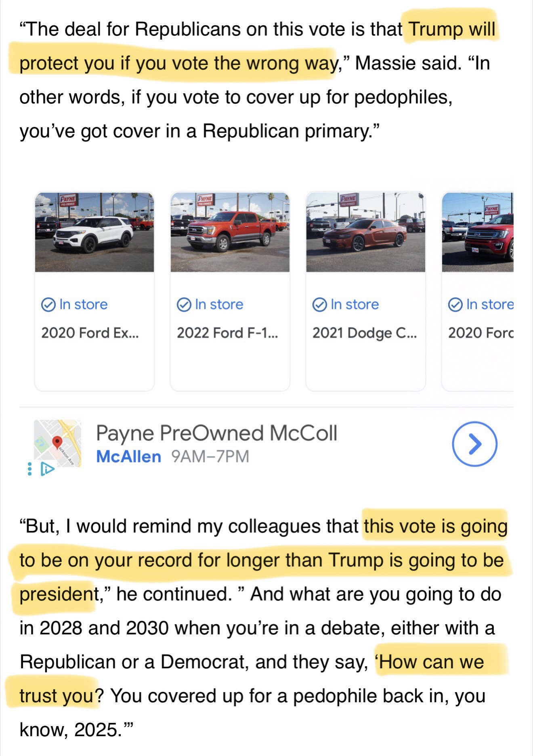The height and width of the screenshot is (756, 533).
Task: Open the orange Ford F-150 pickup photo
Action: 230,232
